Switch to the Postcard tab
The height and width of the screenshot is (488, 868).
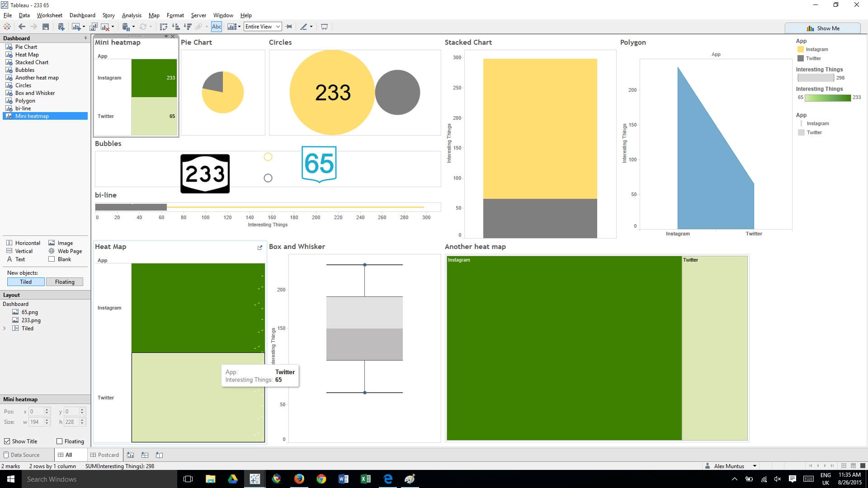(104, 455)
